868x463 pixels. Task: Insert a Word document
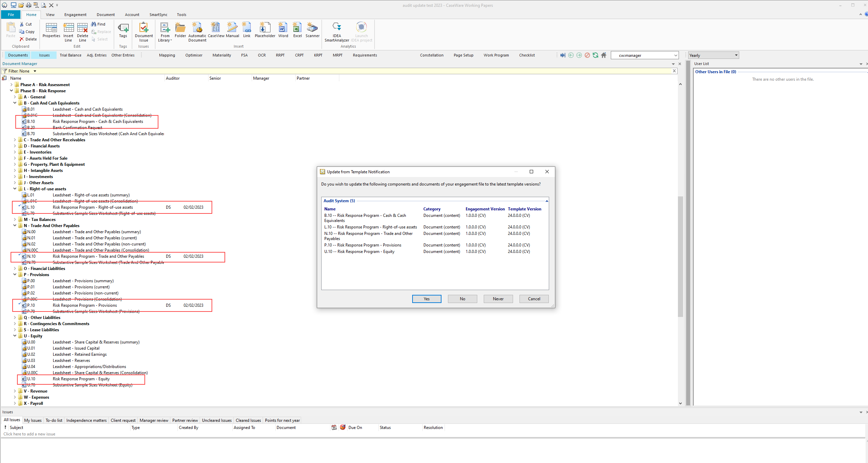[x=283, y=30]
